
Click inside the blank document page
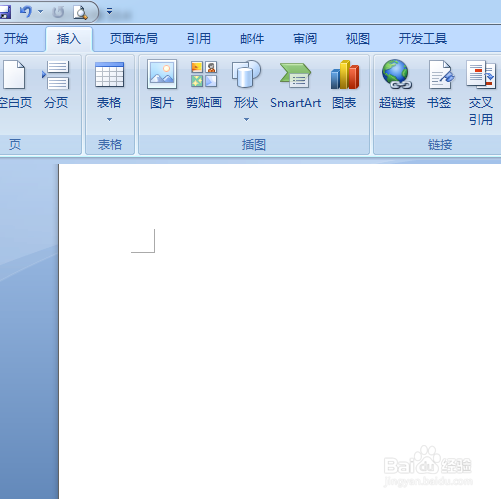[280, 331]
